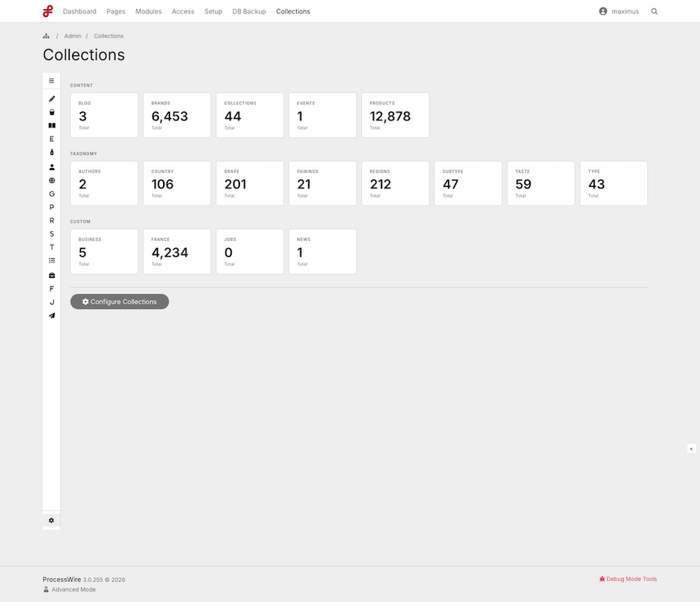Click the site tree breadcrumb icon
The image size is (700, 602).
tap(46, 36)
